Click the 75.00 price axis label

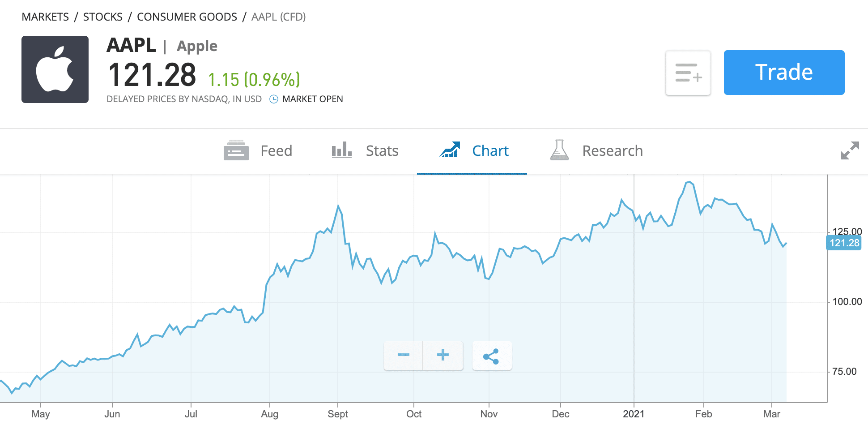[x=844, y=371]
